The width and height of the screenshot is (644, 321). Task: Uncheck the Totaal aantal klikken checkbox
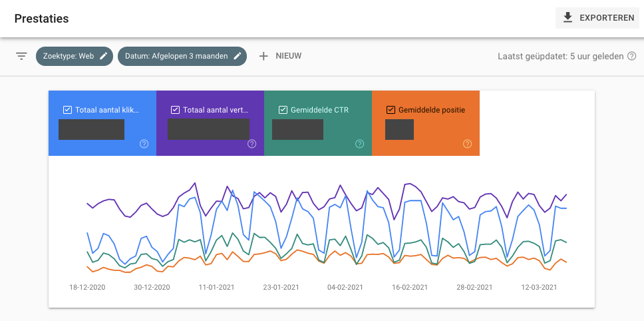click(x=67, y=110)
